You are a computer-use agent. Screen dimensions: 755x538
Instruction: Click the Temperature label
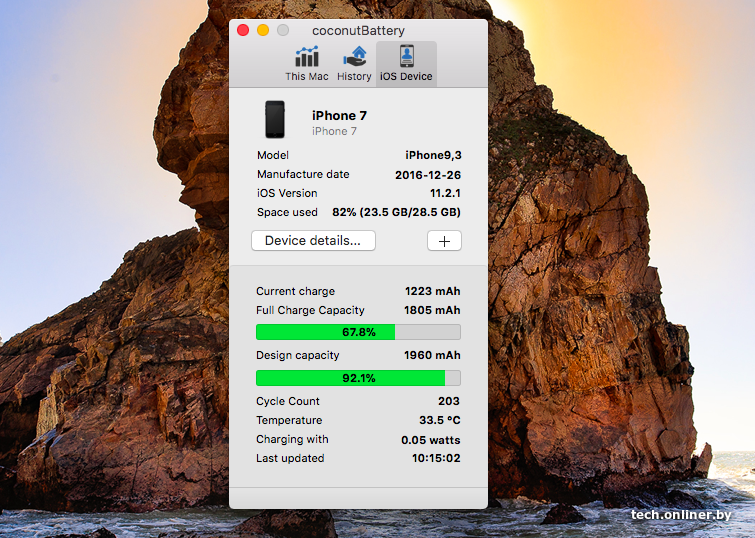pos(289,420)
